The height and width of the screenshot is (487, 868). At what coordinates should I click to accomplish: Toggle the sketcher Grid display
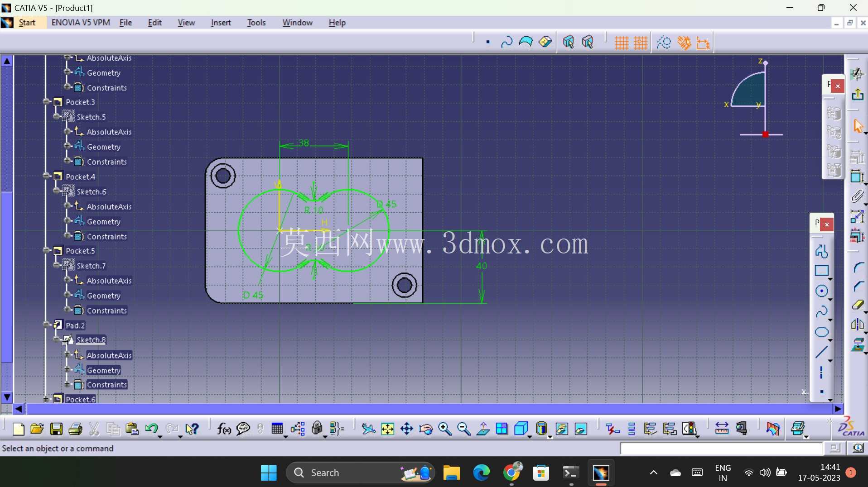pos(621,43)
